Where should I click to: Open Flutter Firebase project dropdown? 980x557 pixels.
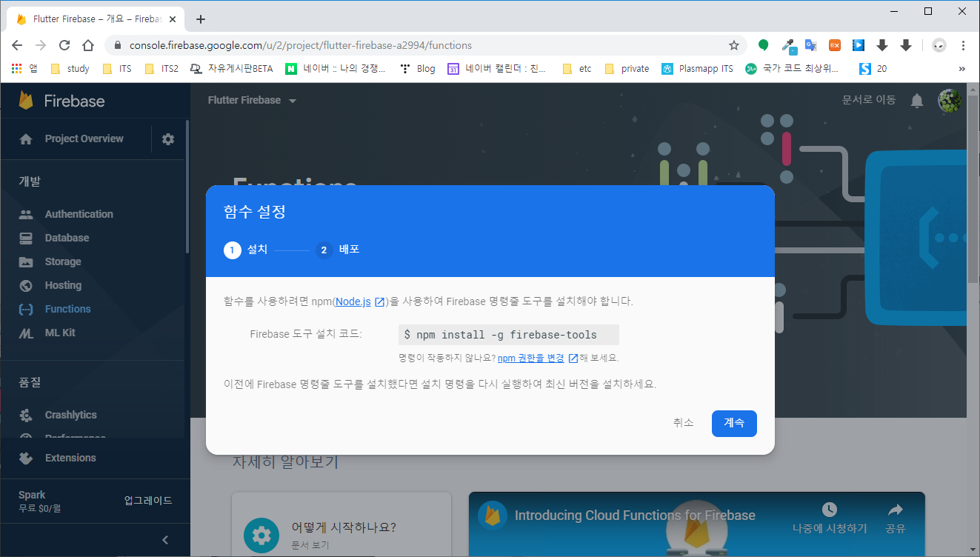252,100
